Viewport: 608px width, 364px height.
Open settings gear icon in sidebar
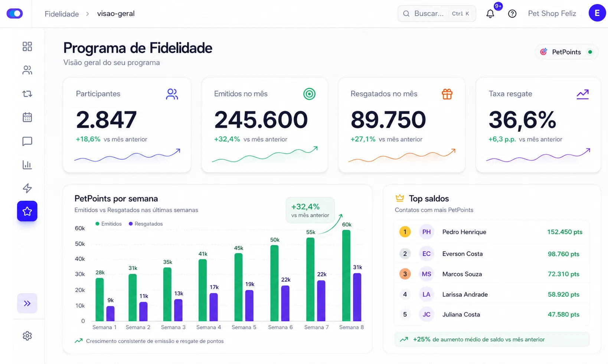[x=27, y=336]
